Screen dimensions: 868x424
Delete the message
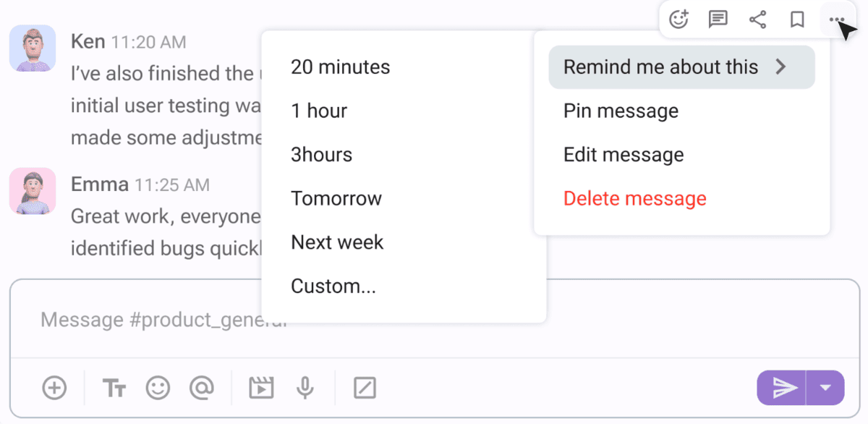coord(634,198)
